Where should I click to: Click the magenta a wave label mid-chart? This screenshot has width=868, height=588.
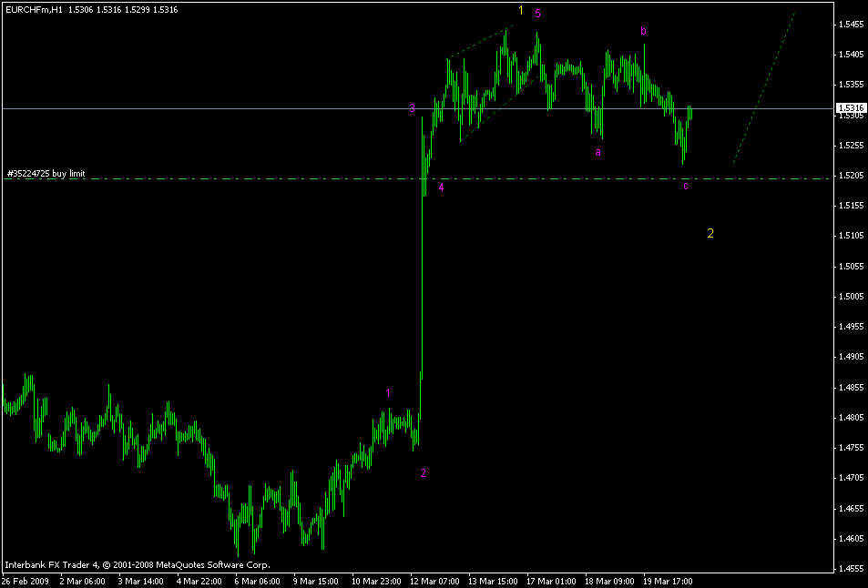tap(597, 153)
